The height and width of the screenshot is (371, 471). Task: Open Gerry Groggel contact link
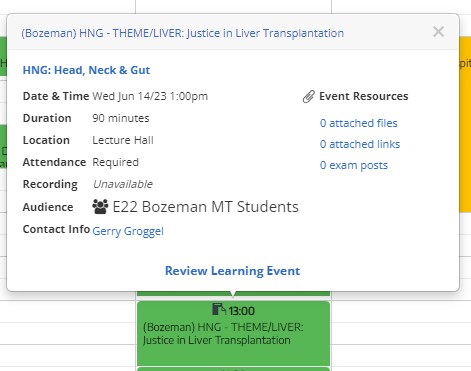128,231
